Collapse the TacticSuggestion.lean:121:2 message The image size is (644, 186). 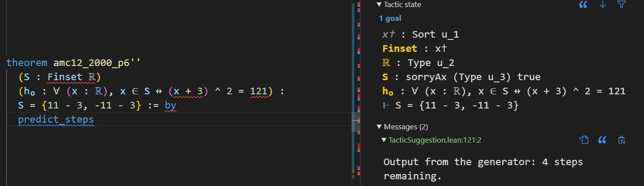point(384,140)
